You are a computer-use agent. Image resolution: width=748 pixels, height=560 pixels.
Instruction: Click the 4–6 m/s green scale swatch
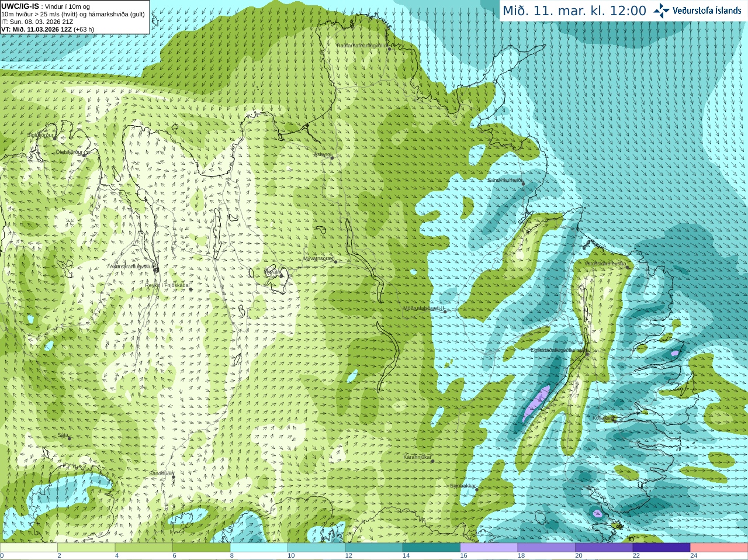144,548
